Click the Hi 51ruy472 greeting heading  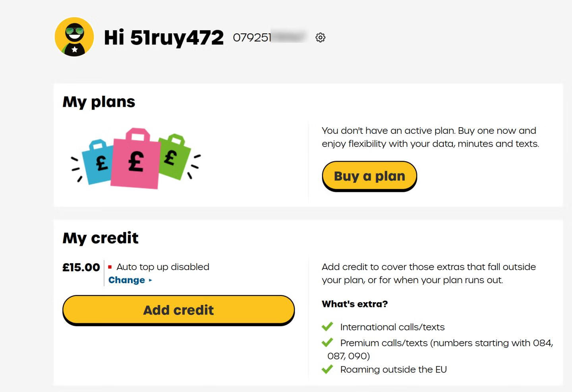coord(164,37)
